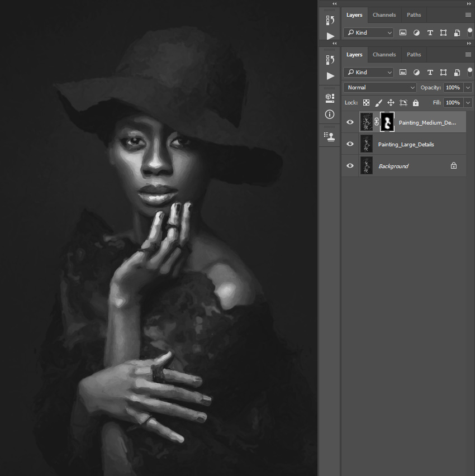
Task: Expand lower icon dock via double arrows
Action: [x=334, y=44]
